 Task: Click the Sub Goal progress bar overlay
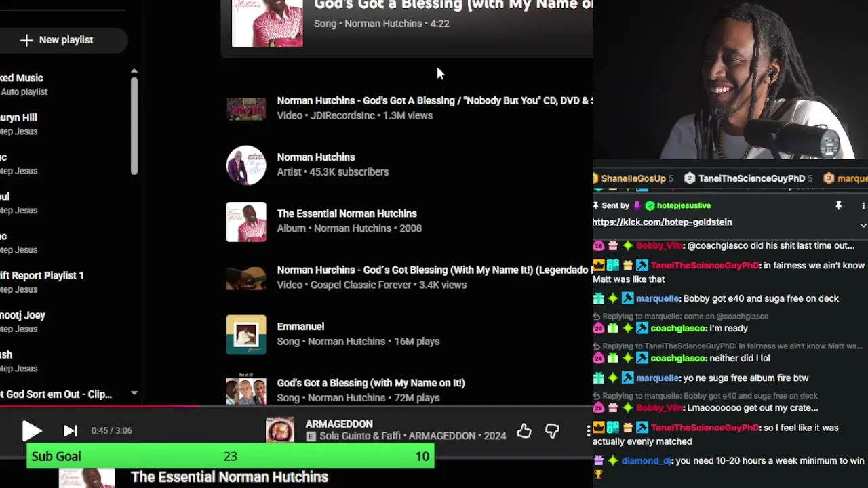click(231, 456)
